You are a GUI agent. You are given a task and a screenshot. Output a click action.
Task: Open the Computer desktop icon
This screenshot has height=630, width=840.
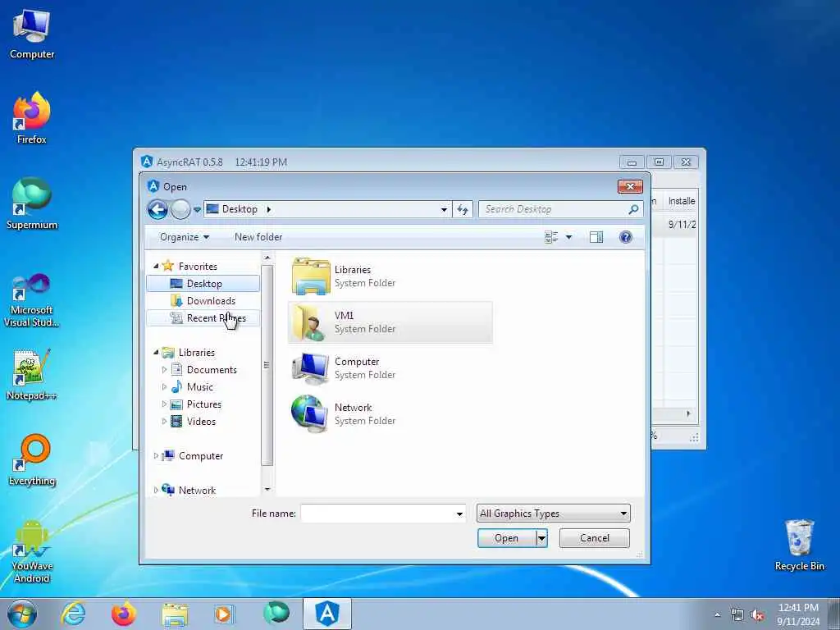32,34
